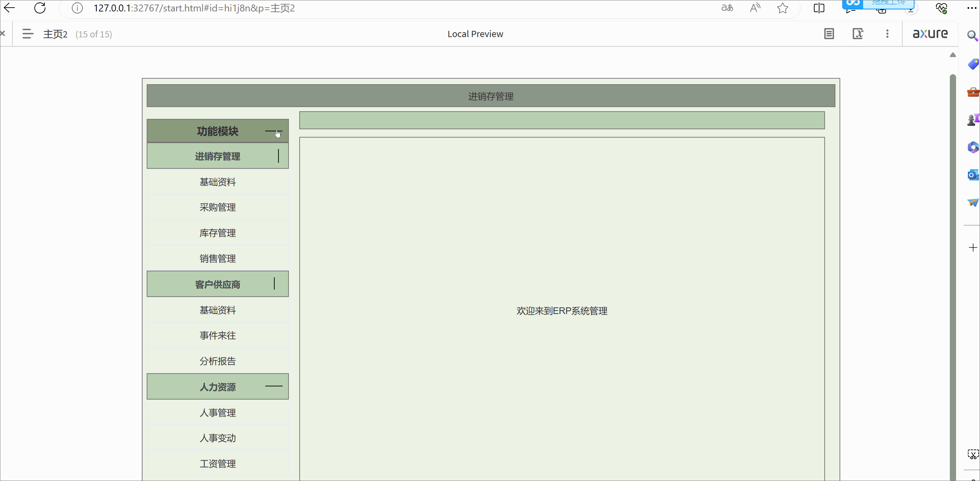Click the browser refresh button

pyautogui.click(x=40, y=8)
